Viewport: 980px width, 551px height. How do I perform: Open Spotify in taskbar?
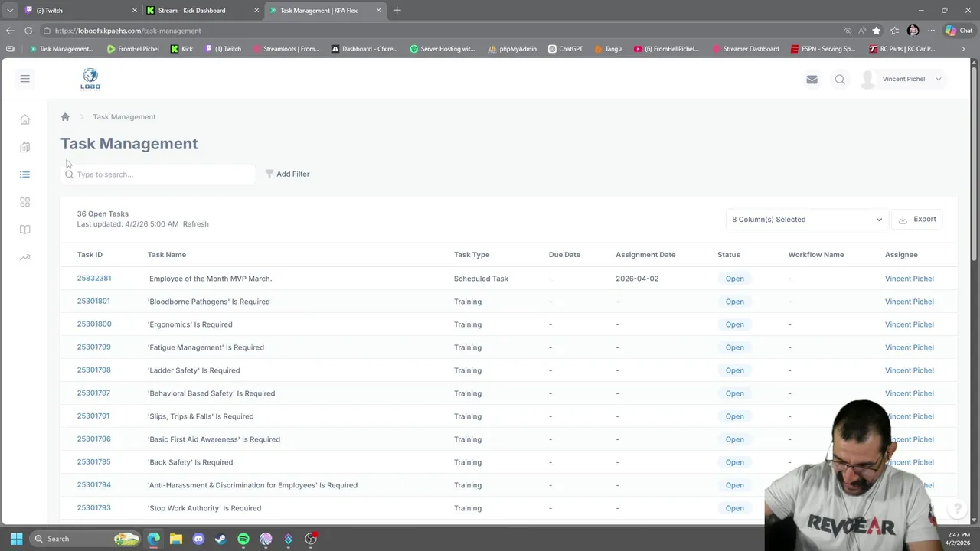(243, 539)
